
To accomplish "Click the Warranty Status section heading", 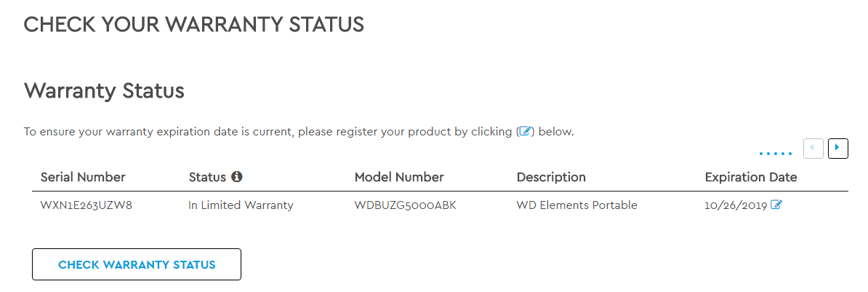I will point(104,91).
